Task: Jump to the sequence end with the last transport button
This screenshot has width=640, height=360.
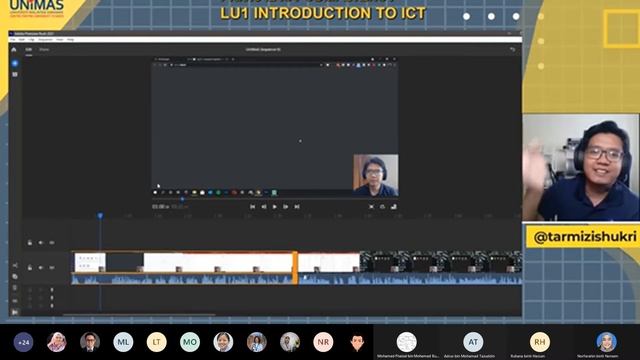Action: click(x=297, y=207)
